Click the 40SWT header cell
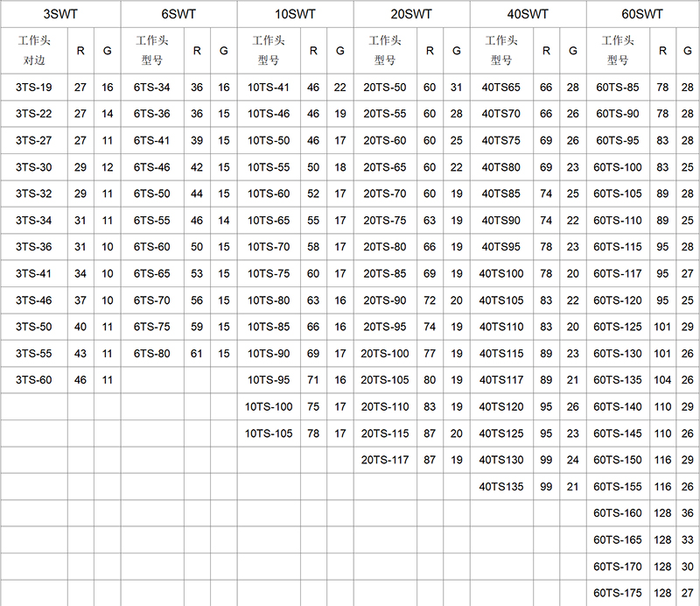This screenshot has width=700, height=606. [528, 14]
